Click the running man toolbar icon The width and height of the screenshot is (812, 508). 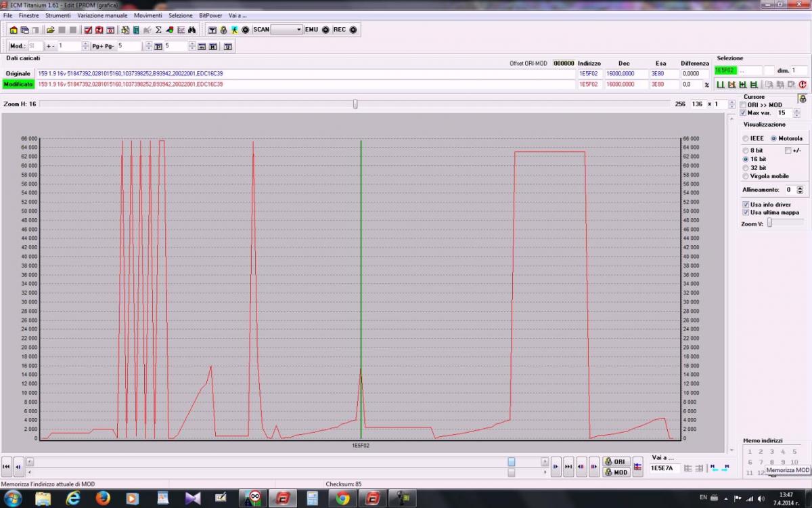234,30
